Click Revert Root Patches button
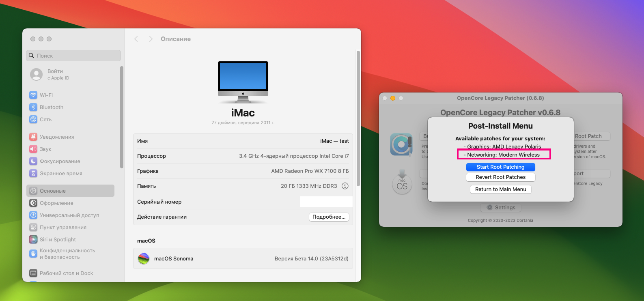 pos(501,177)
